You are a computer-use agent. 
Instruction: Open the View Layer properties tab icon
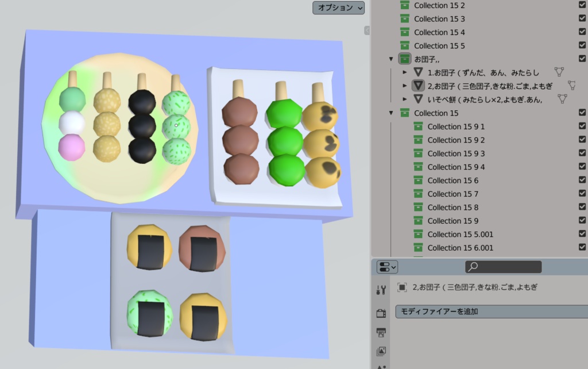pos(381,351)
